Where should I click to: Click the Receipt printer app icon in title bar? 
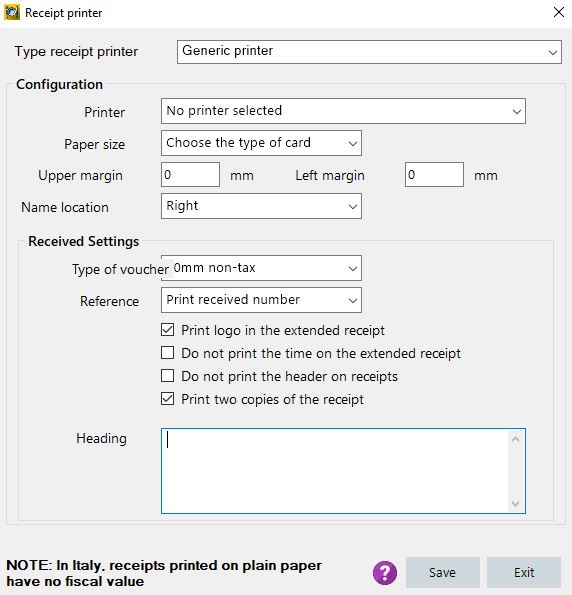point(12,13)
